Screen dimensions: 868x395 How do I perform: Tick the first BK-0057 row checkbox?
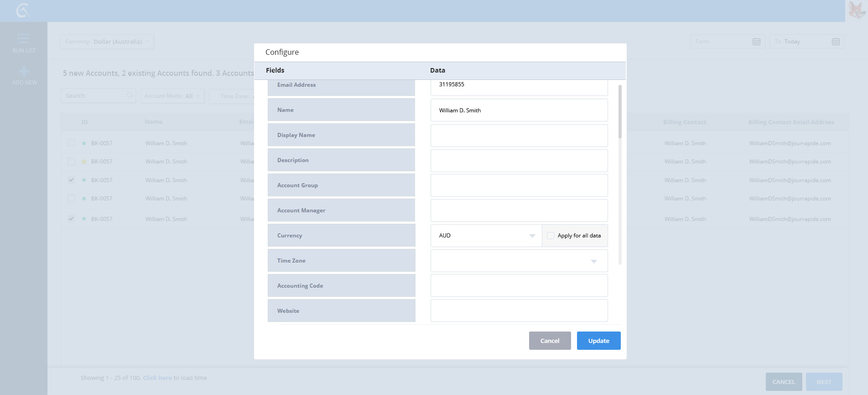tap(71, 143)
